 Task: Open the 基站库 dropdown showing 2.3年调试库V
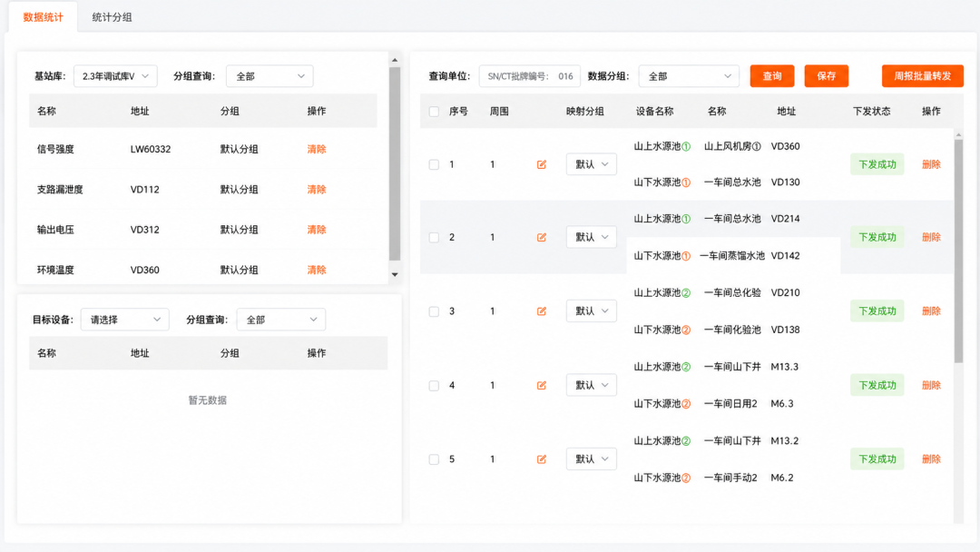coord(115,76)
